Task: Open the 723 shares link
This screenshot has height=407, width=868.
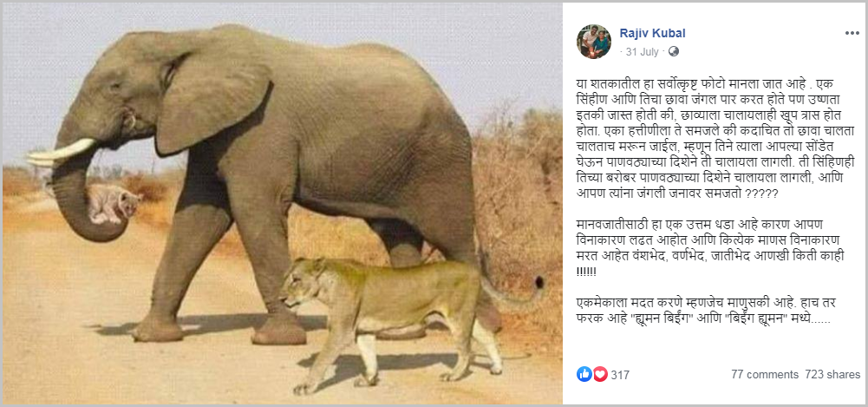Action: 832,374
